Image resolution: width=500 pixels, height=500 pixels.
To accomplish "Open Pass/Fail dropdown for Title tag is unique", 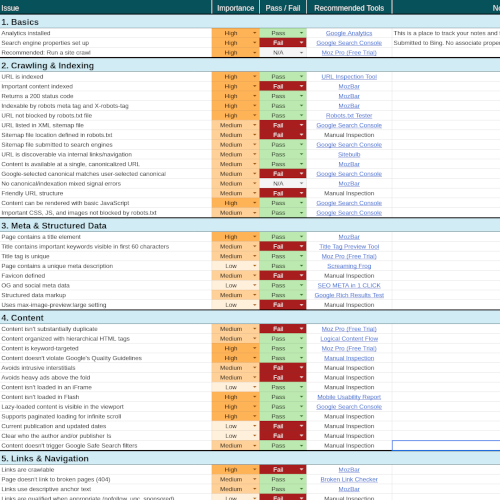I will pyautogui.click(x=301, y=256).
